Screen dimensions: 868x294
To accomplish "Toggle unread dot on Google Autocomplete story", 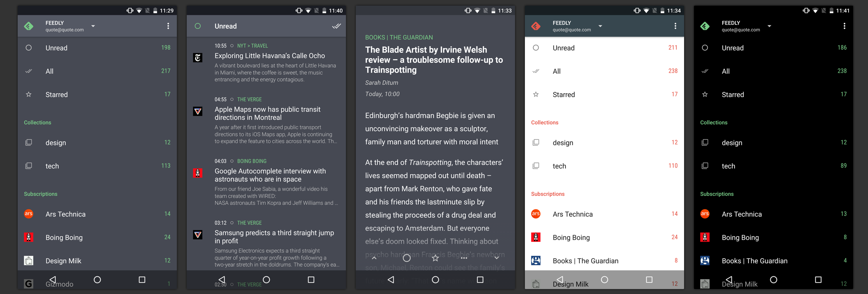I will click(232, 161).
